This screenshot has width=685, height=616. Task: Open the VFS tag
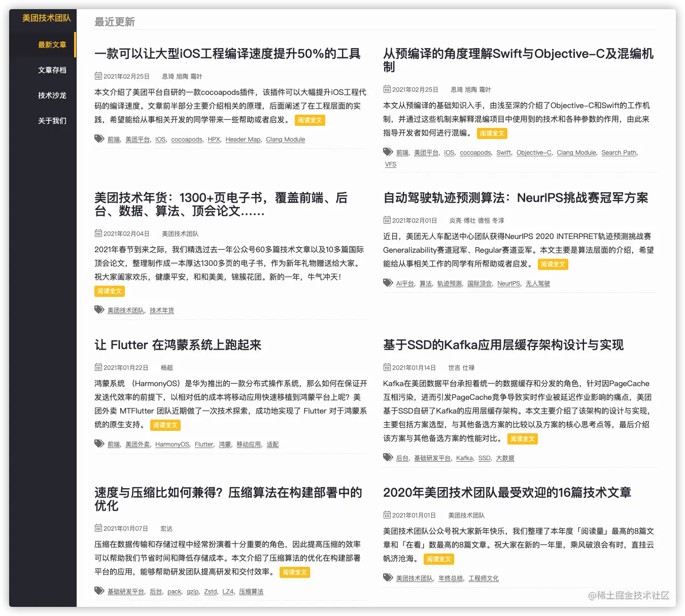(x=391, y=164)
